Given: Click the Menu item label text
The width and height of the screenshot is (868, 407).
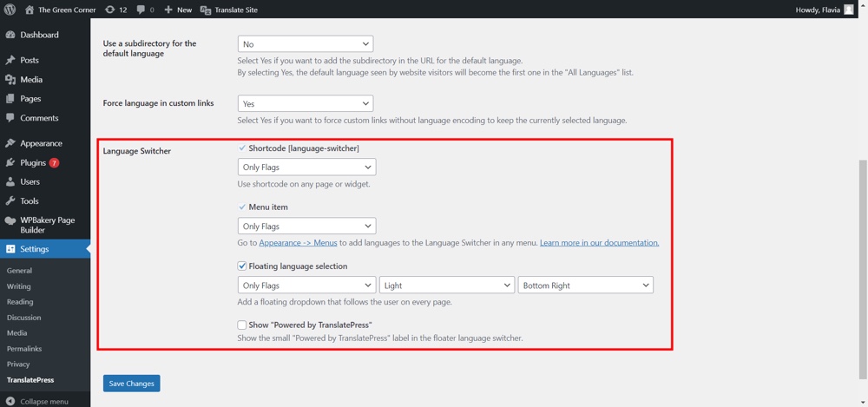Looking at the screenshot, I should 268,207.
